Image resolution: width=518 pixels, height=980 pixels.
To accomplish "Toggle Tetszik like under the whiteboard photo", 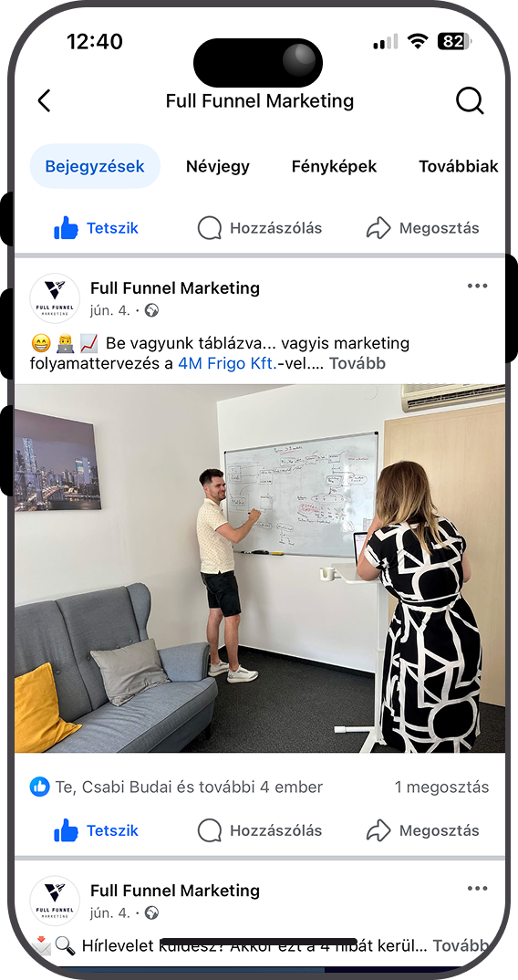I will [97, 830].
